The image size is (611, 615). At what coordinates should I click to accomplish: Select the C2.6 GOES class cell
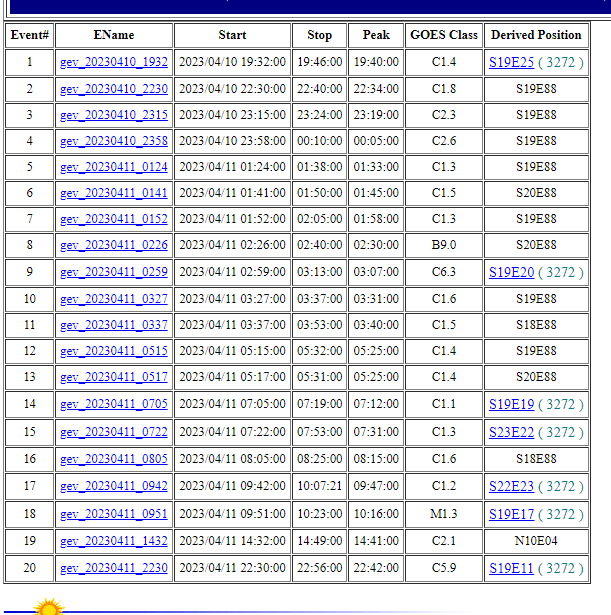(x=444, y=141)
